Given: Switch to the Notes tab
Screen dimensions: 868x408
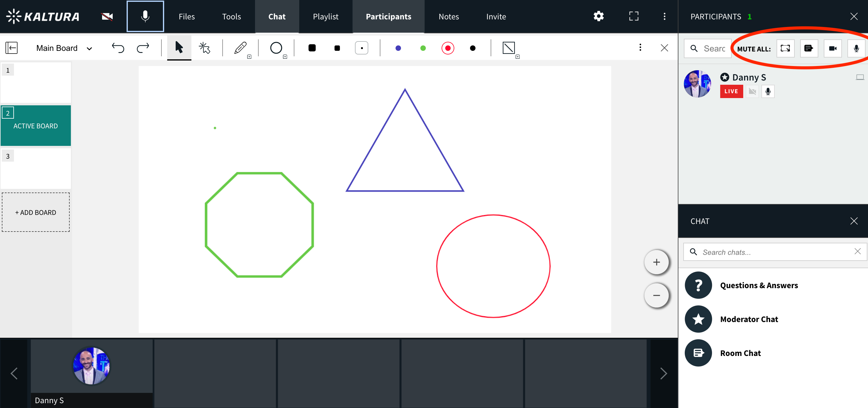Looking at the screenshot, I should (x=449, y=16).
